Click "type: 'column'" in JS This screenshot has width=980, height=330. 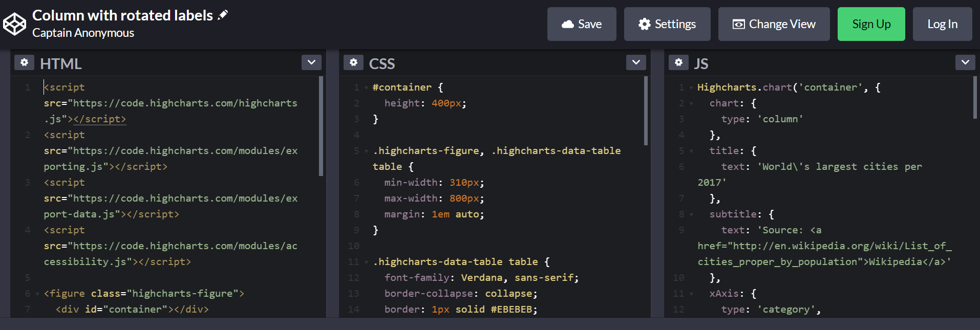click(762, 119)
